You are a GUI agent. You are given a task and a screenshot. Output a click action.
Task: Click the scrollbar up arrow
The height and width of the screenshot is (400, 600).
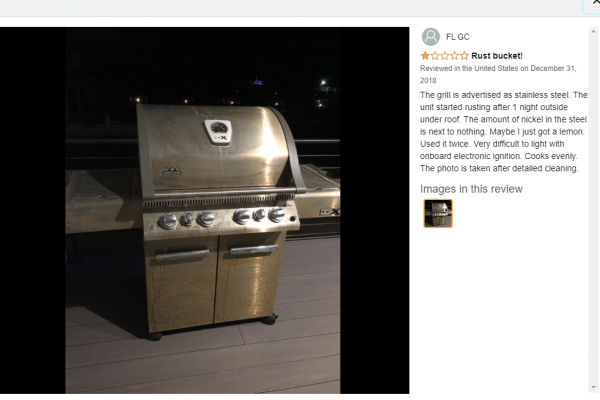[593, 31]
